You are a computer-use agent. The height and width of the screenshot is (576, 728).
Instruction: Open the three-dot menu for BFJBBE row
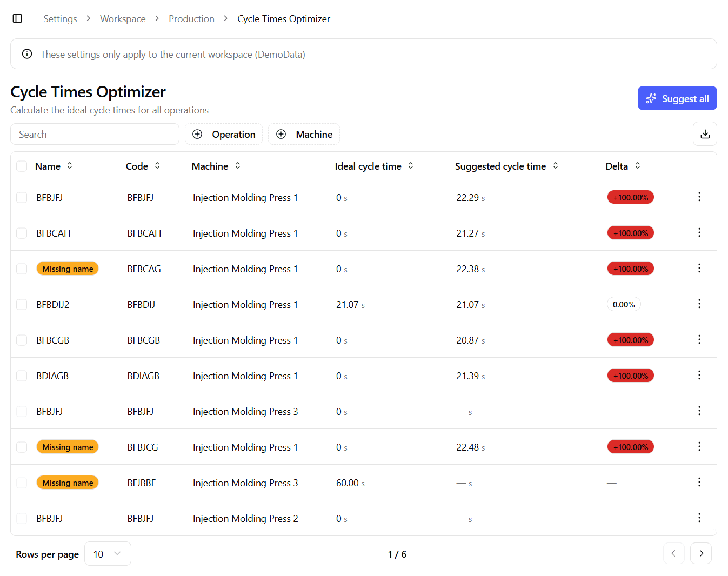699,482
